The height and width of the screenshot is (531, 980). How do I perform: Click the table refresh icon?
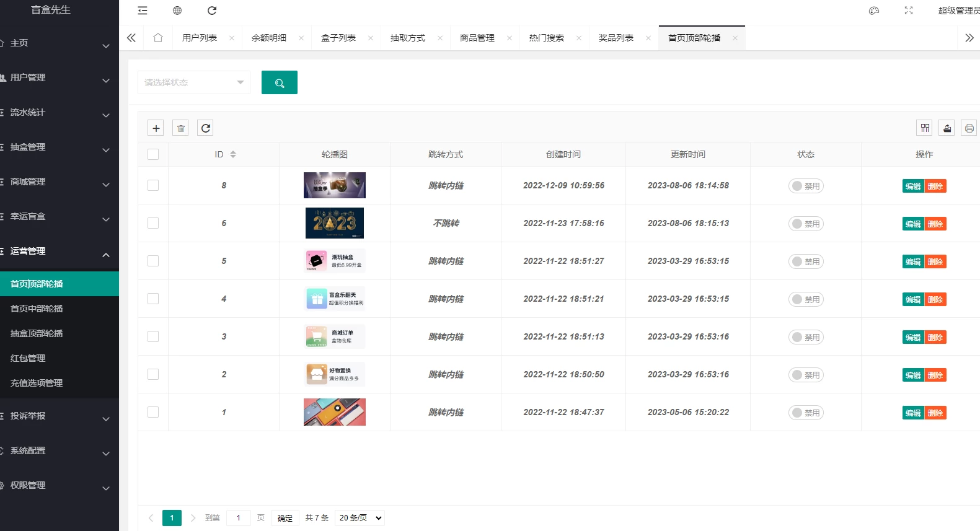tap(205, 128)
